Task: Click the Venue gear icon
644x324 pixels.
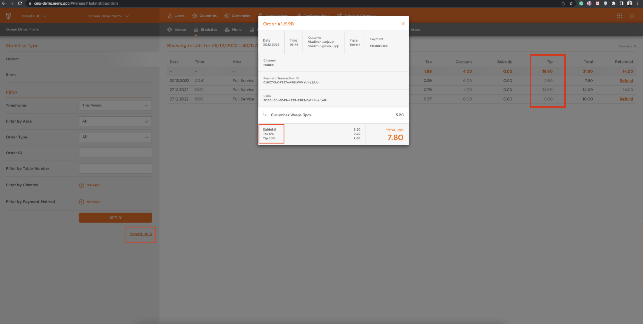Action: (170, 30)
